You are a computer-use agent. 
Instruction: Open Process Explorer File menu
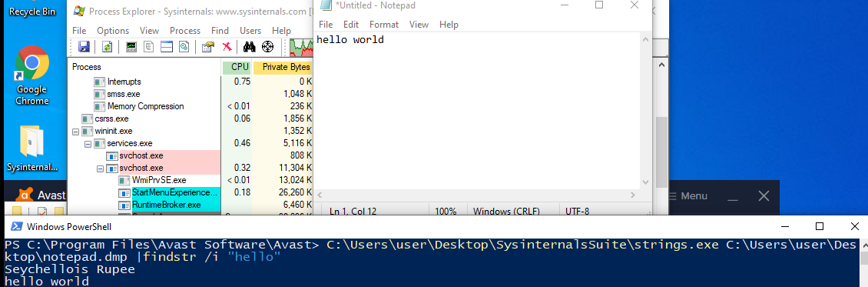(79, 31)
